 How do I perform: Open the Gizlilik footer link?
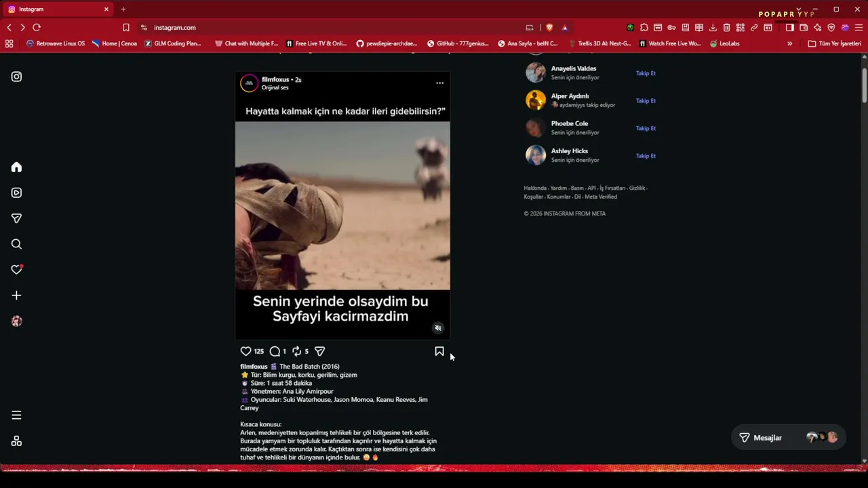(637, 188)
